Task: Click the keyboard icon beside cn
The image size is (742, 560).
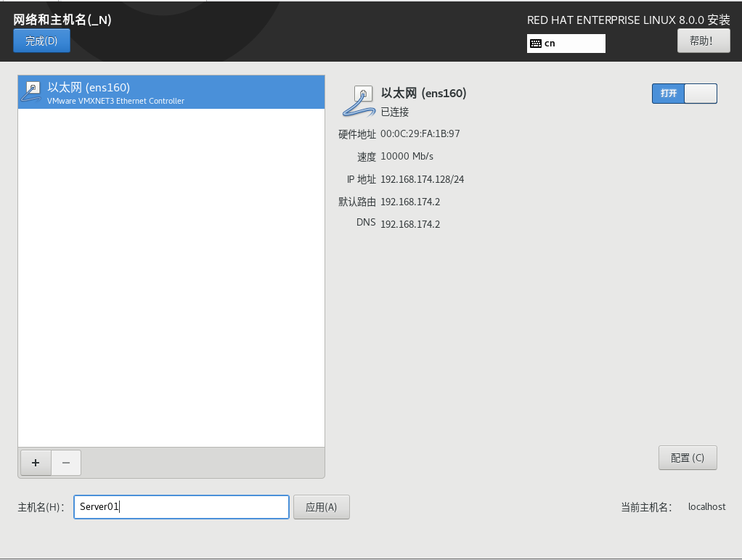Action: click(x=536, y=44)
